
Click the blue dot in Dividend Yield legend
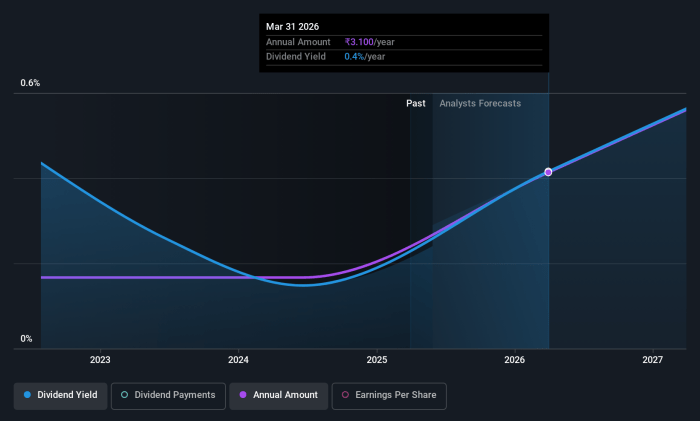click(27, 395)
